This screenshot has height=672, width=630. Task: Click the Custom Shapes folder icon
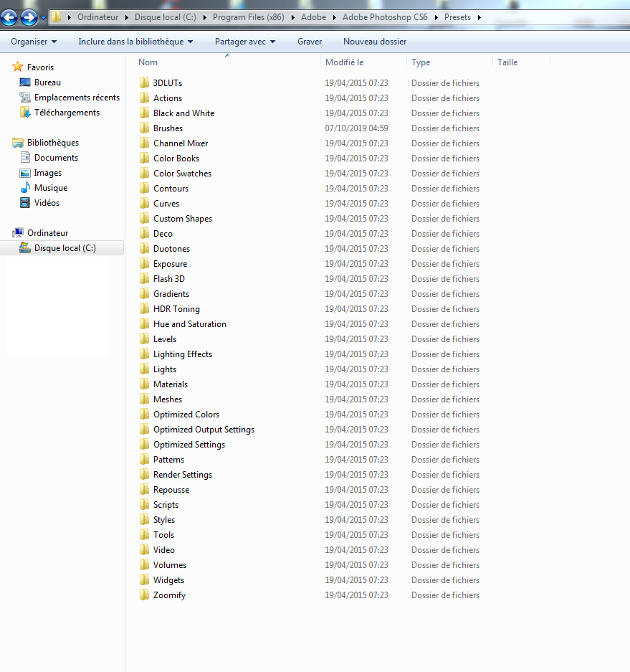[144, 219]
